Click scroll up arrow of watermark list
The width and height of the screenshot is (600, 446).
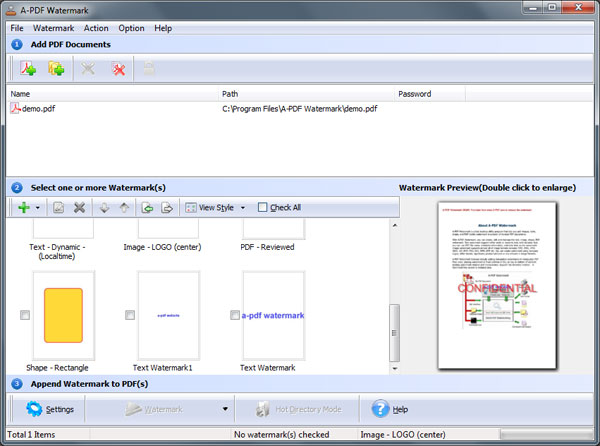click(x=395, y=225)
